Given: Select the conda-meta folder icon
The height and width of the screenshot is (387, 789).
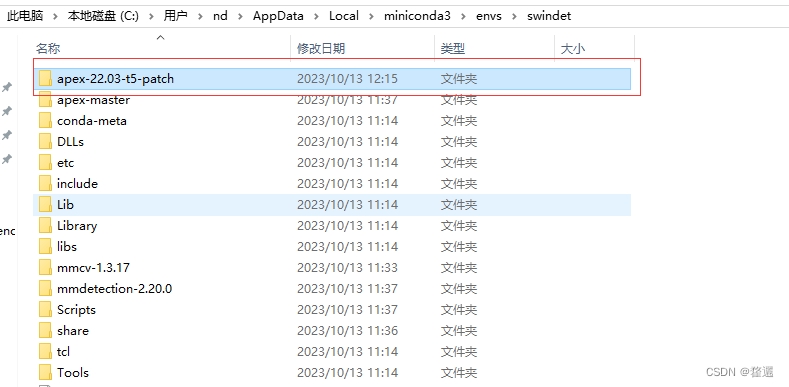Looking at the screenshot, I should click(x=45, y=121).
